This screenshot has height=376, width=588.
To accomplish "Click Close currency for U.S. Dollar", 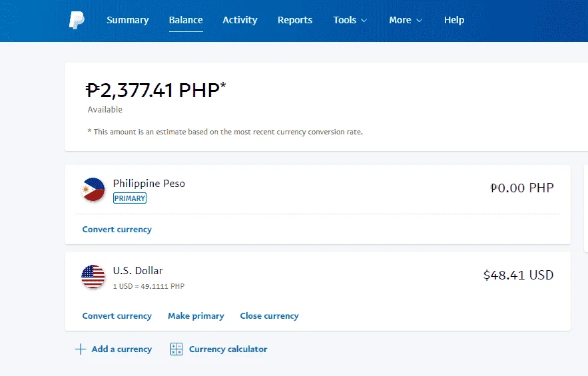I will 269,315.
